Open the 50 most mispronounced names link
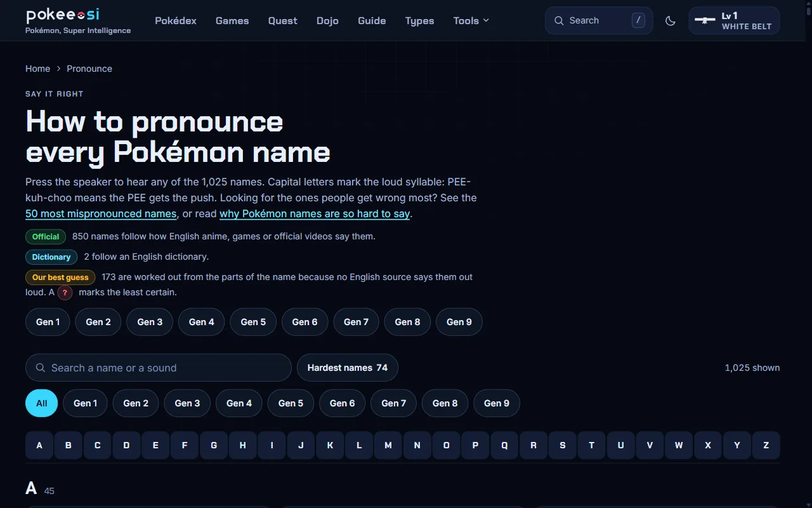812x508 pixels. tap(101, 214)
